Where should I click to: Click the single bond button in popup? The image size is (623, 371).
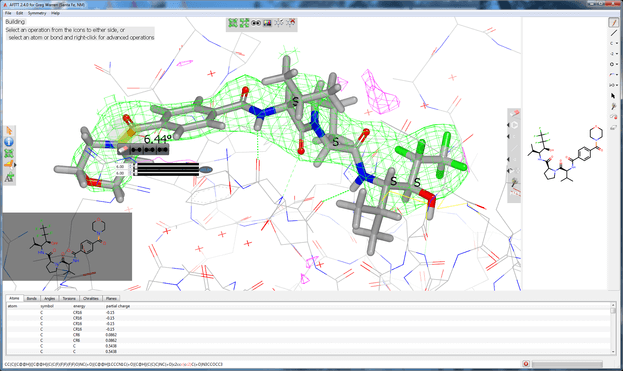(136, 150)
